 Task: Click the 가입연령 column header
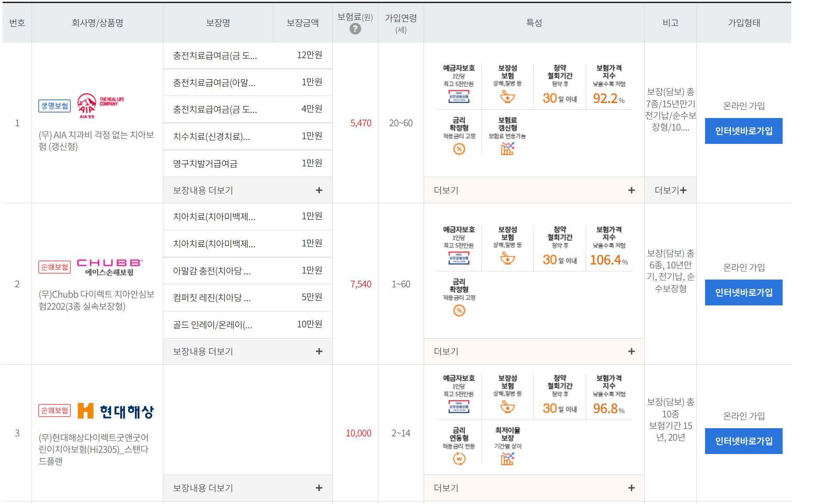(x=401, y=23)
